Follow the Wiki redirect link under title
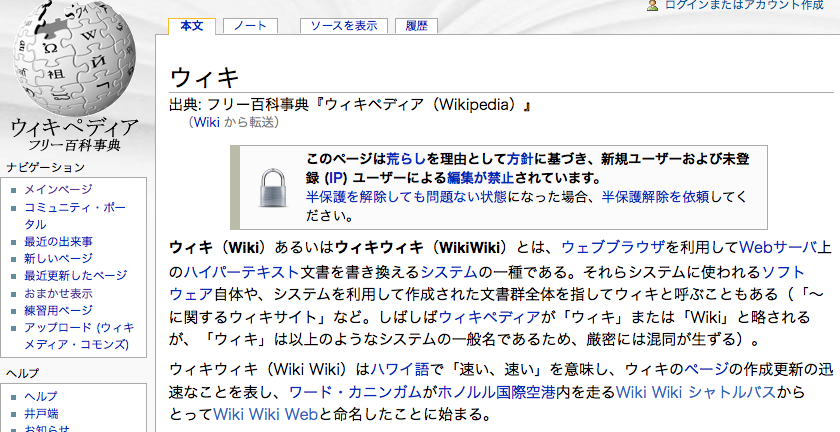Image resolution: width=840 pixels, height=432 pixels. point(207,122)
